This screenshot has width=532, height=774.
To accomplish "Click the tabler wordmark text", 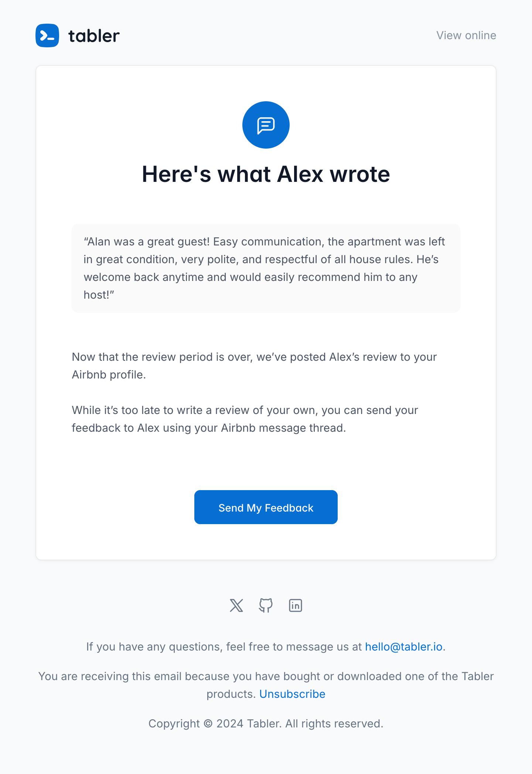I will (x=94, y=36).
